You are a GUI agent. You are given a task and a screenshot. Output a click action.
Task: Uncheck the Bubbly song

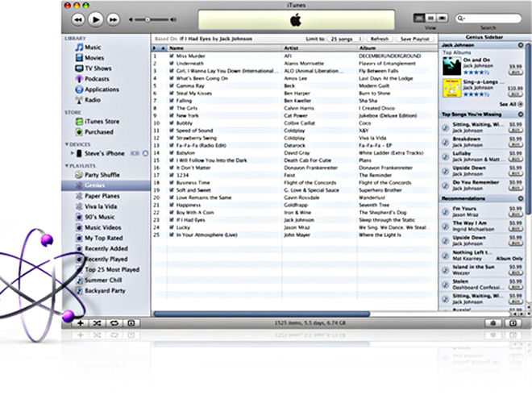[x=172, y=123]
